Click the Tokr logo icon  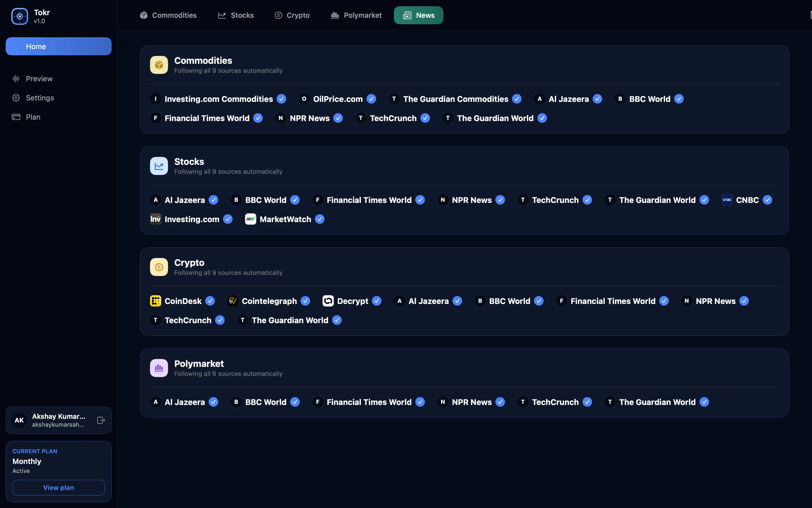[19, 16]
